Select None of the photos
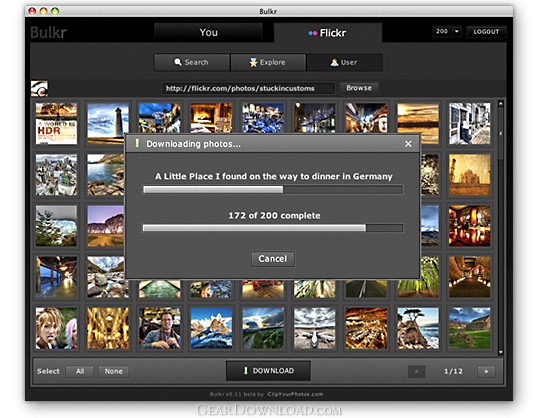Viewport: 539px width, 418px height. click(113, 371)
